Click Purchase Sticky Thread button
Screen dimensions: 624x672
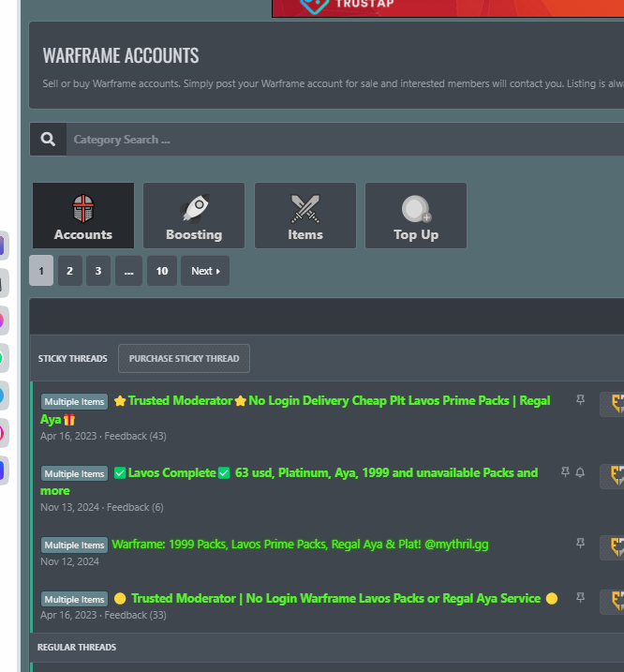tap(184, 358)
